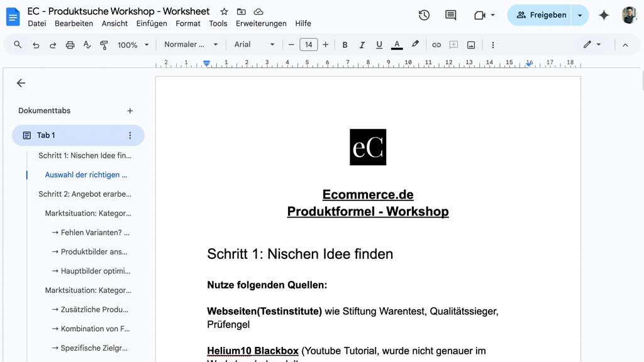Star the document title
This screenshot has width=644, height=362.
click(x=224, y=11)
